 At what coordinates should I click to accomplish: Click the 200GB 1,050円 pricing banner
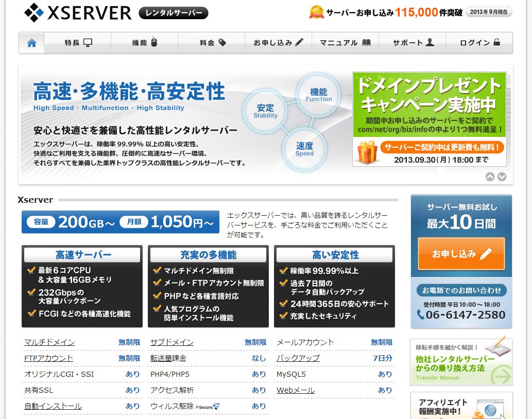tap(121, 222)
